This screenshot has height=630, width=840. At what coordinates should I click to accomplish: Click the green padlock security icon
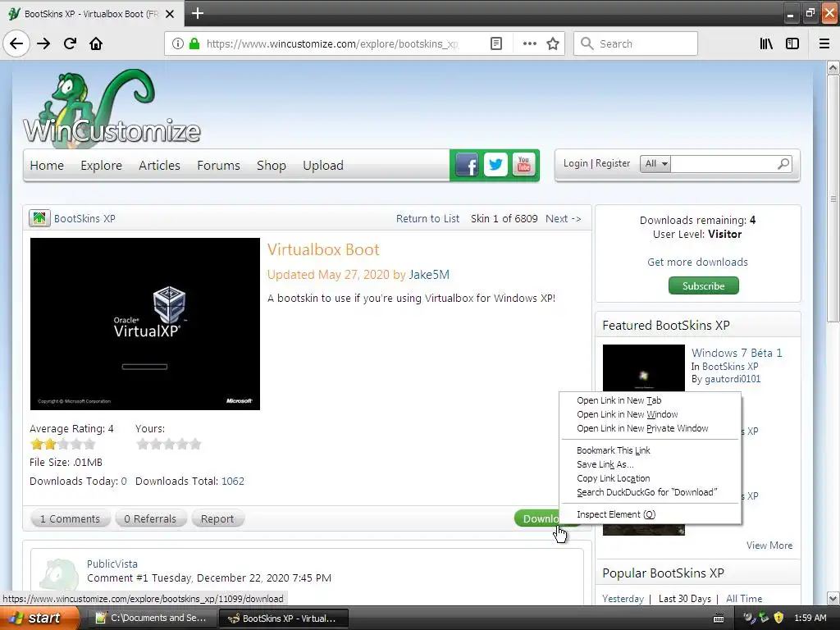click(194, 43)
